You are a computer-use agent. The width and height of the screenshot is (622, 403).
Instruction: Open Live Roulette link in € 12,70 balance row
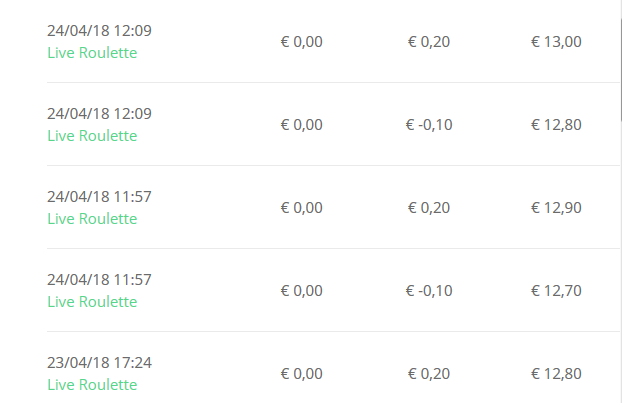tap(92, 301)
